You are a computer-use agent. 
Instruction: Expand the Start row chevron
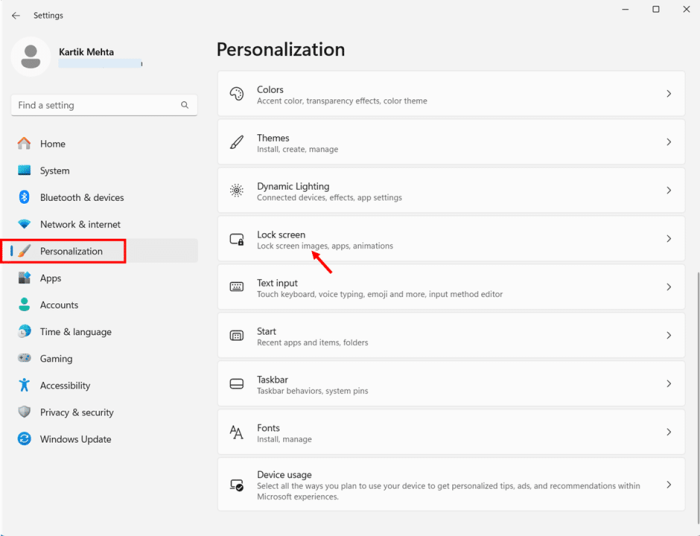pyautogui.click(x=669, y=336)
